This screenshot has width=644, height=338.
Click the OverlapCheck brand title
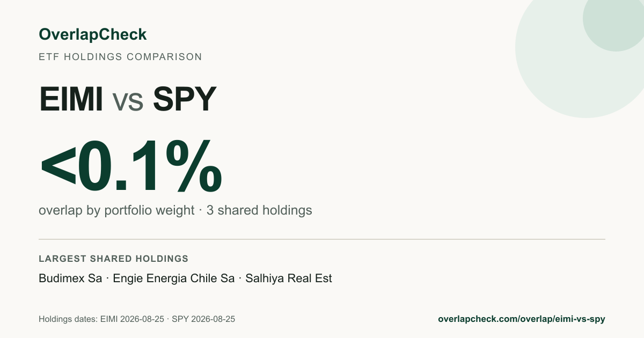point(92,34)
